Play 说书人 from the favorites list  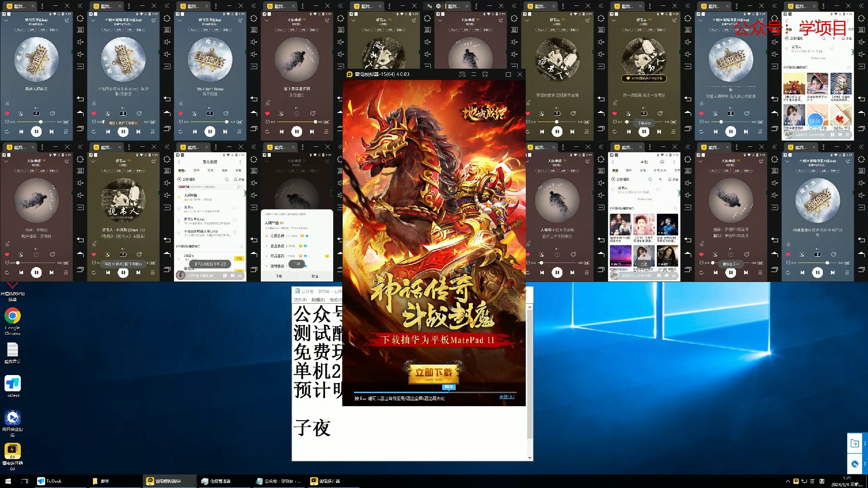pyautogui.click(x=208, y=209)
